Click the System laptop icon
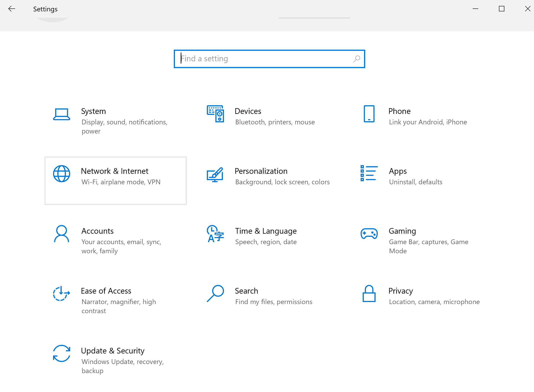This screenshot has width=534, height=392. [62, 114]
